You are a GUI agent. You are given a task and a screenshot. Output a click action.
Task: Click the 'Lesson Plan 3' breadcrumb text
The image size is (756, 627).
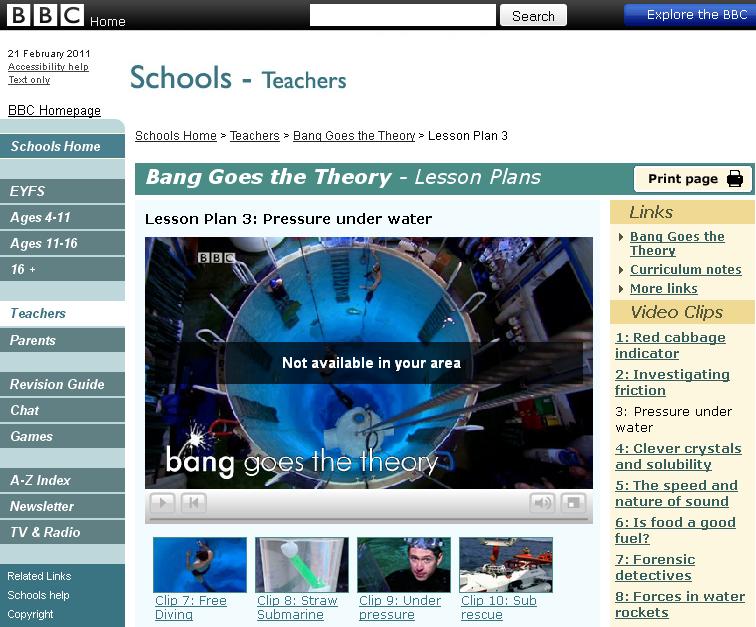[x=468, y=136]
